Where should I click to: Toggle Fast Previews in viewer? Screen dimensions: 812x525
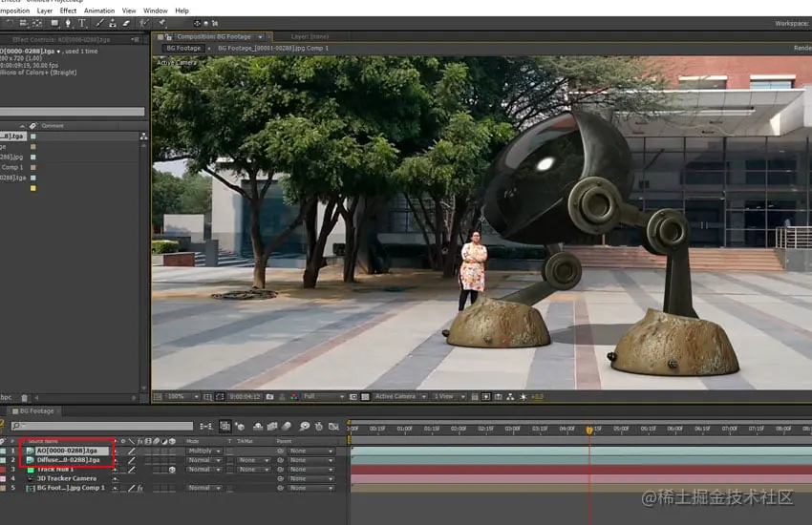pyautogui.click(x=485, y=397)
